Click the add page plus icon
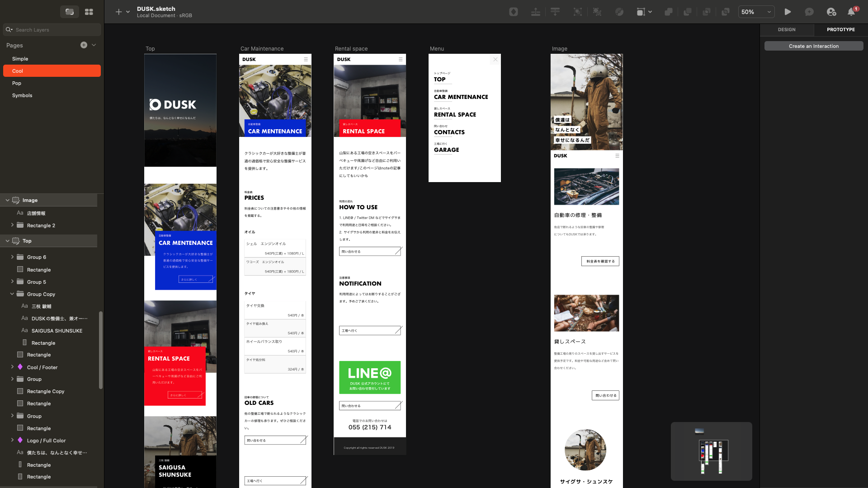Image resolution: width=868 pixels, height=488 pixels. pyautogui.click(x=84, y=45)
